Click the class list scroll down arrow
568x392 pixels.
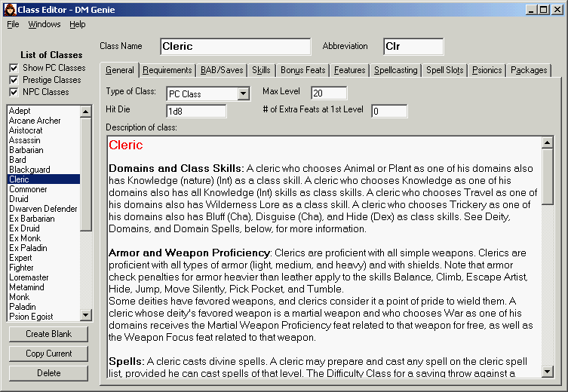point(85,315)
